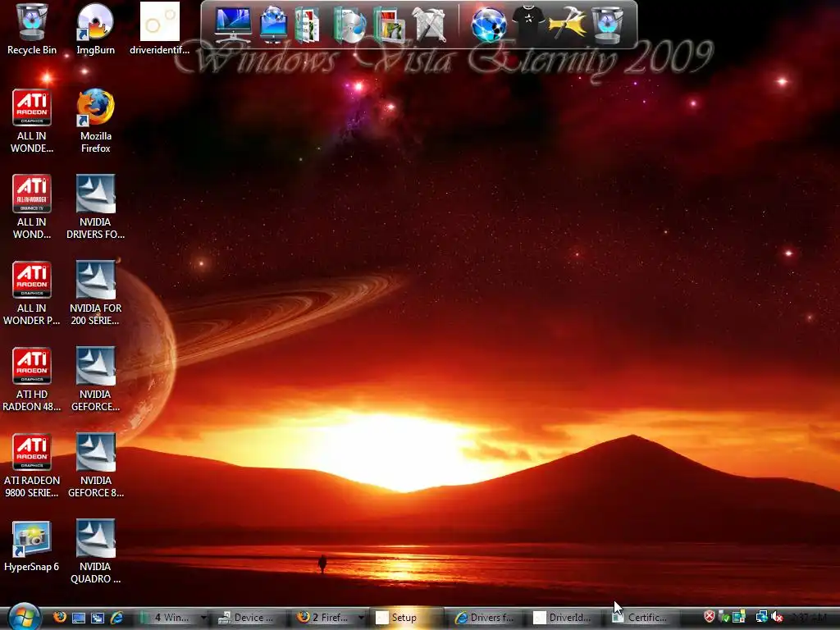Open the pictures folder dock icon
The height and width of the screenshot is (630, 840).
click(x=389, y=25)
